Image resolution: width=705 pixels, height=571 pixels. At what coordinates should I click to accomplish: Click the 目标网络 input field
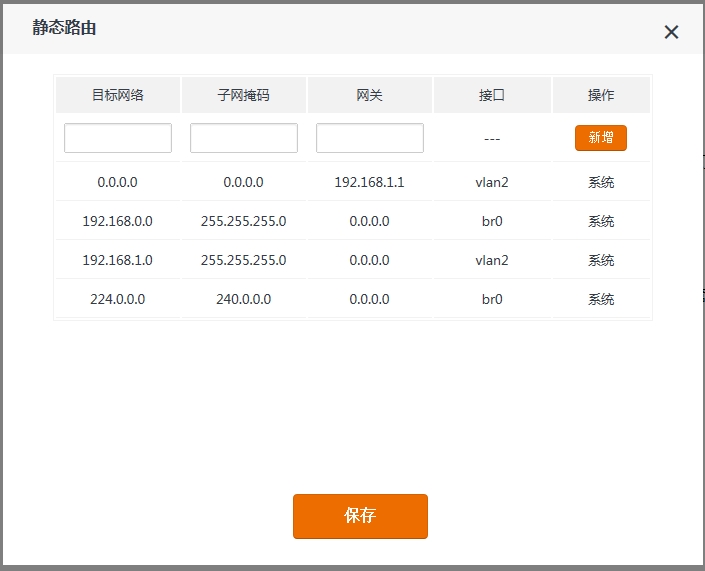(118, 138)
